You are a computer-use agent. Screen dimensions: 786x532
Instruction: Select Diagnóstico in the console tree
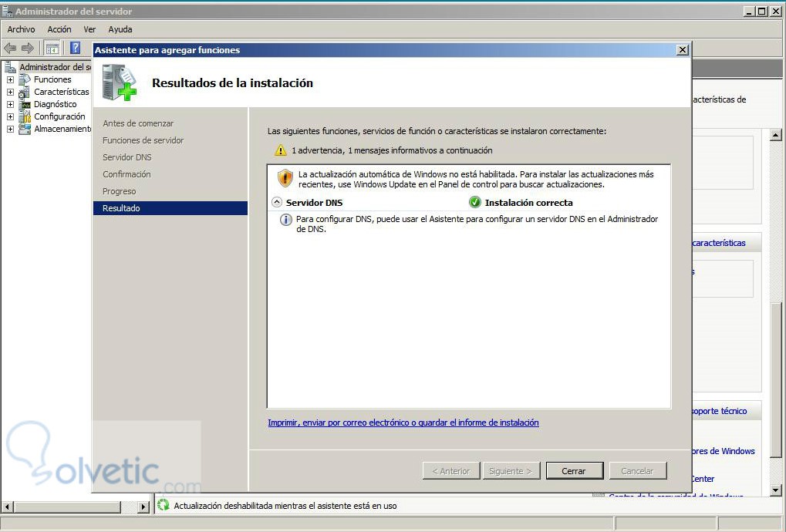coord(55,104)
